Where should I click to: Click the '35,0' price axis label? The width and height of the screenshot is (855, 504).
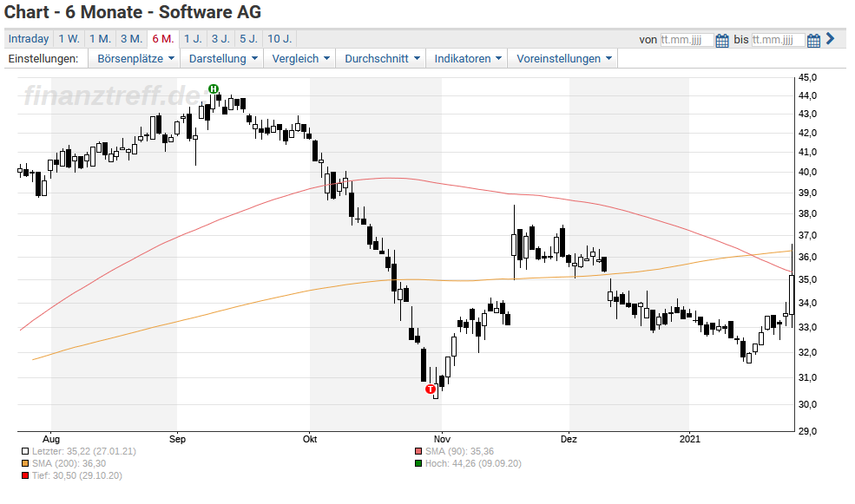(x=807, y=279)
